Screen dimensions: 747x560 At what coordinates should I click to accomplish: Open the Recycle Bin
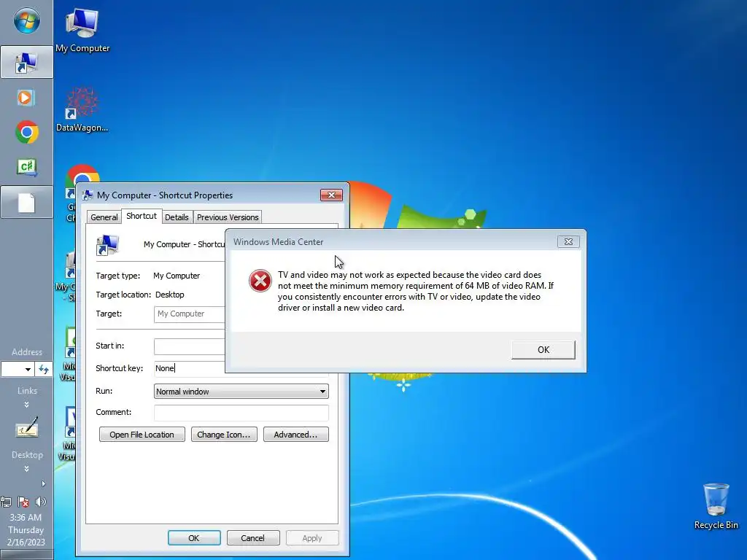(x=716, y=506)
